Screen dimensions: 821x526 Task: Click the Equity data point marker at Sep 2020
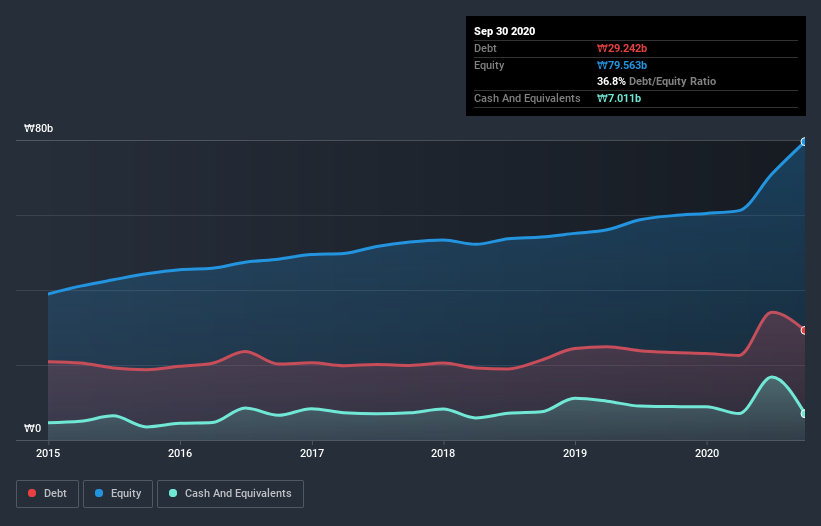[804, 142]
